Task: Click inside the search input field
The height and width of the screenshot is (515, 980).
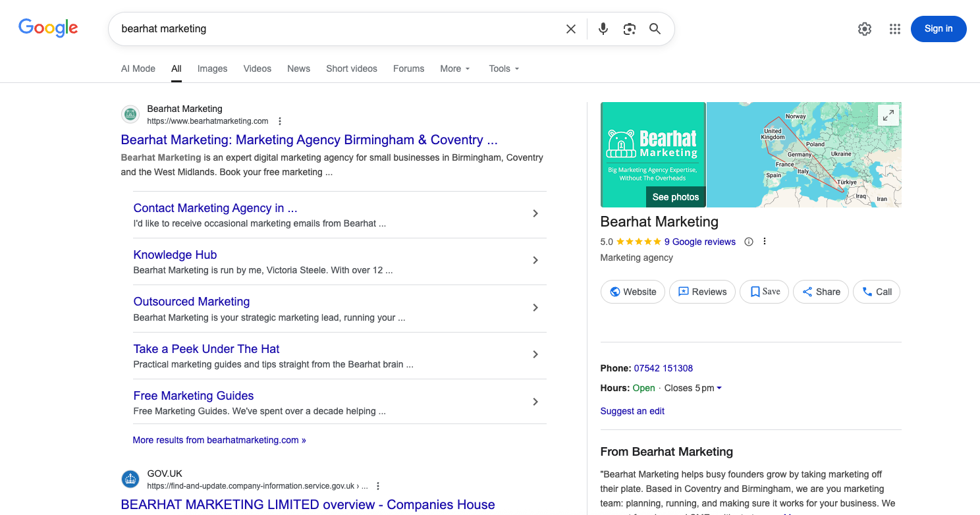Action: (329, 29)
